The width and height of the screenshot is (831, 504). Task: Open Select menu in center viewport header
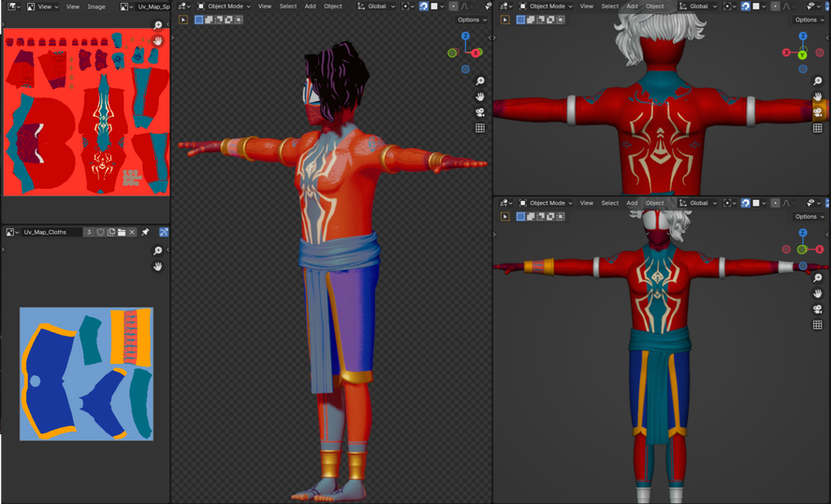(288, 7)
